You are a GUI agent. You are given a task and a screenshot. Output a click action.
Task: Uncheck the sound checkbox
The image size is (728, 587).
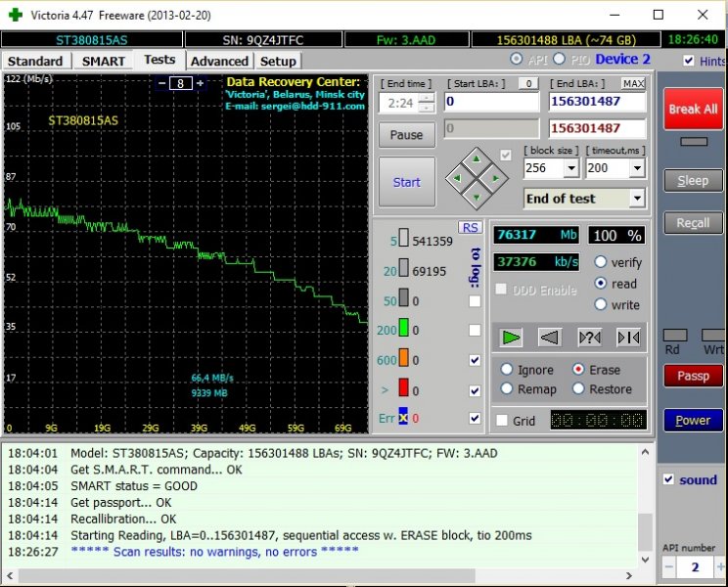667,479
